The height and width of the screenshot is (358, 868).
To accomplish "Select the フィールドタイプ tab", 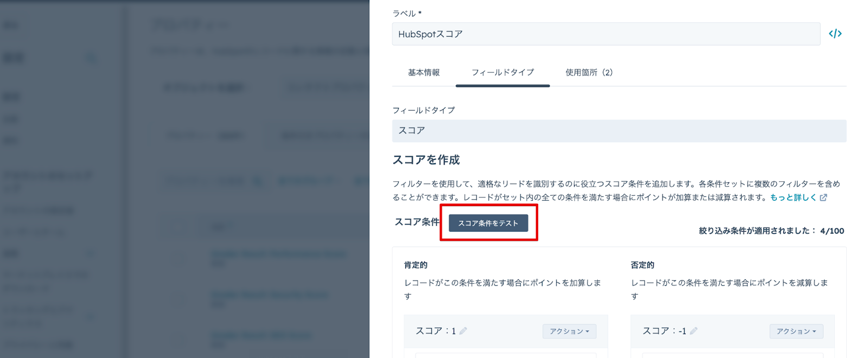I will [x=502, y=72].
